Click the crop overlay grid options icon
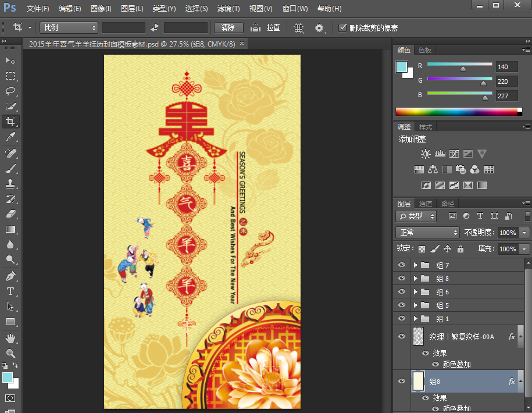The width and height of the screenshot is (532, 413). tap(299, 28)
